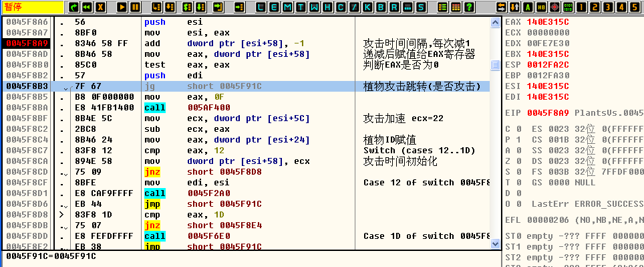Click the toolbar button numbered 1
The height and width of the screenshot is (267, 644).
point(581,7)
